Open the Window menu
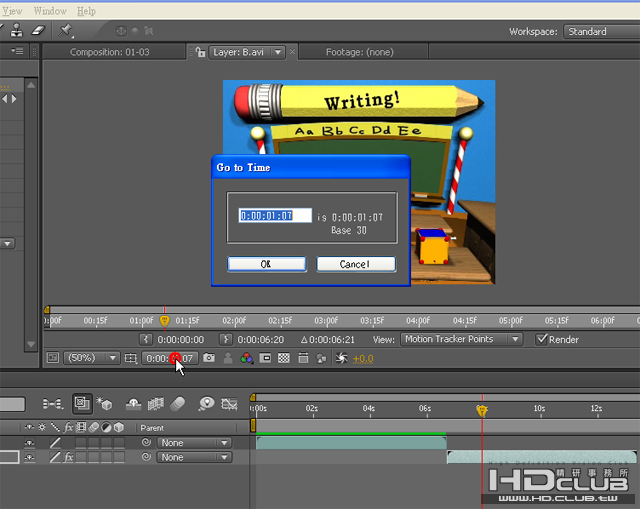This screenshot has height=509, width=640. [50, 11]
